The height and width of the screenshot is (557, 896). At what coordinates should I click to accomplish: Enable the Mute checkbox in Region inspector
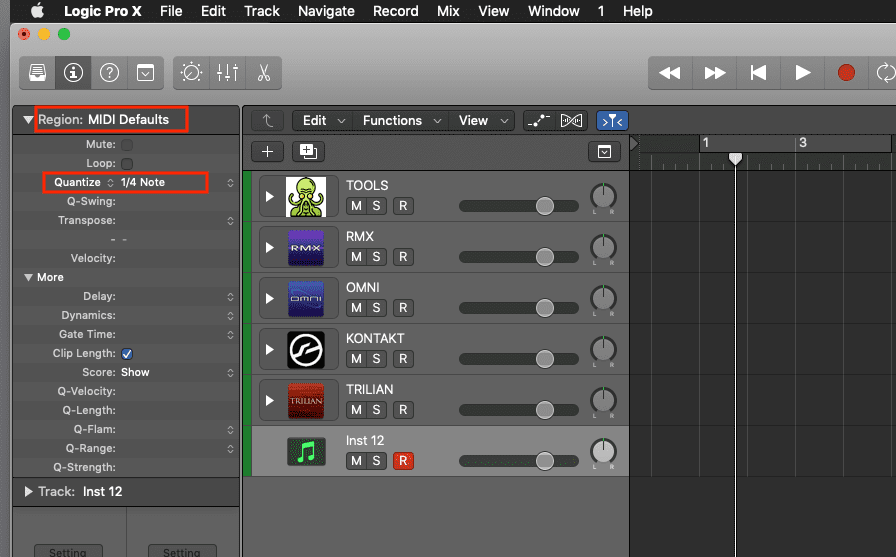pyautogui.click(x=127, y=145)
